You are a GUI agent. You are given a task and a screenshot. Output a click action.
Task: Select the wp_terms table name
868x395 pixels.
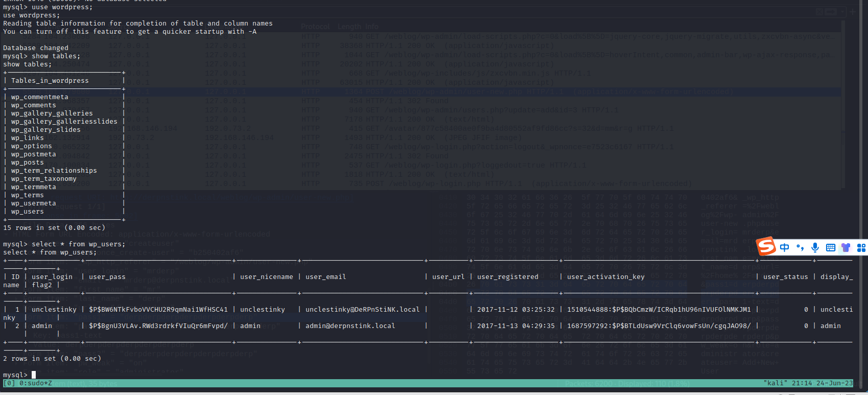click(x=28, y=195)
